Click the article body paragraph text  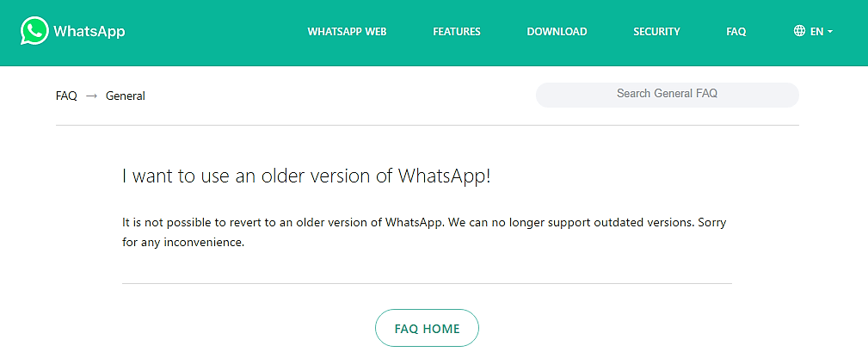pyautogui.click(x=424, y=232)
